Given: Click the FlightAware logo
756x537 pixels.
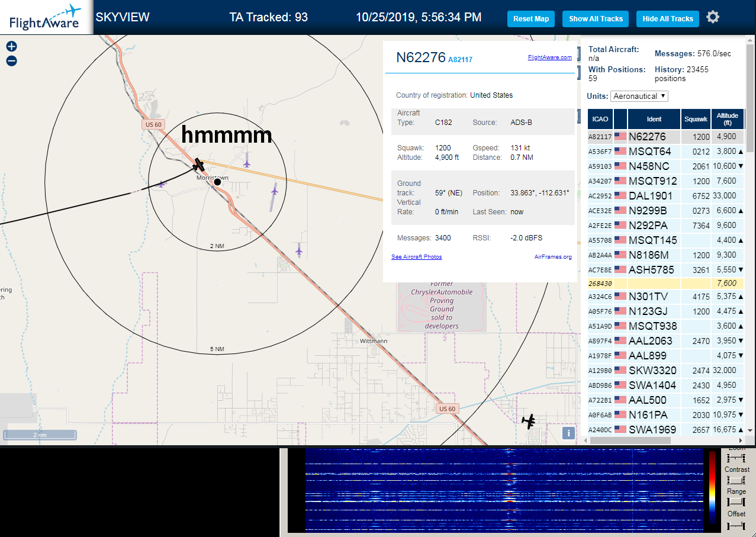Looking at the screenshot, I should (x=45, y=17).
